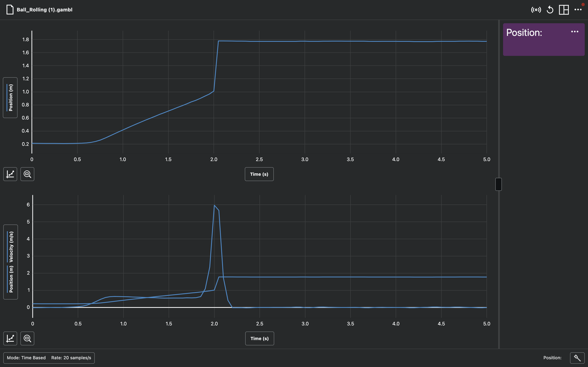Image resolution: width=588 pixels, height=367 pixels.
Task: Open the Time (s) axis selector on top graph
Action: [x=259, y=174]
